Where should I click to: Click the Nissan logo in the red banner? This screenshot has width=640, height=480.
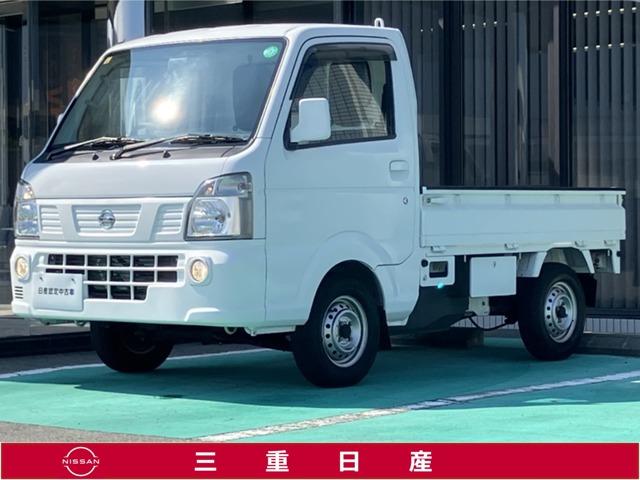[81, 461]
